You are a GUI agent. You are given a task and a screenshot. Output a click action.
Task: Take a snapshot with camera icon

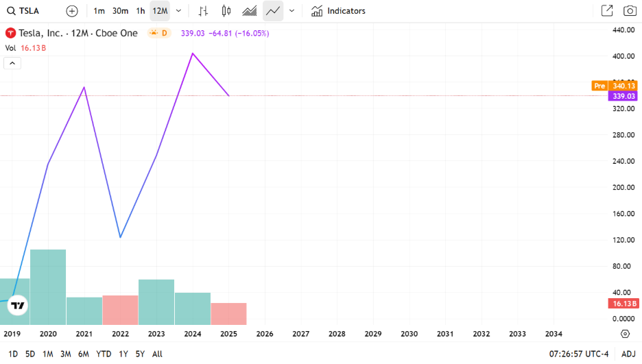pyautogui.click(x=630, y=11)
